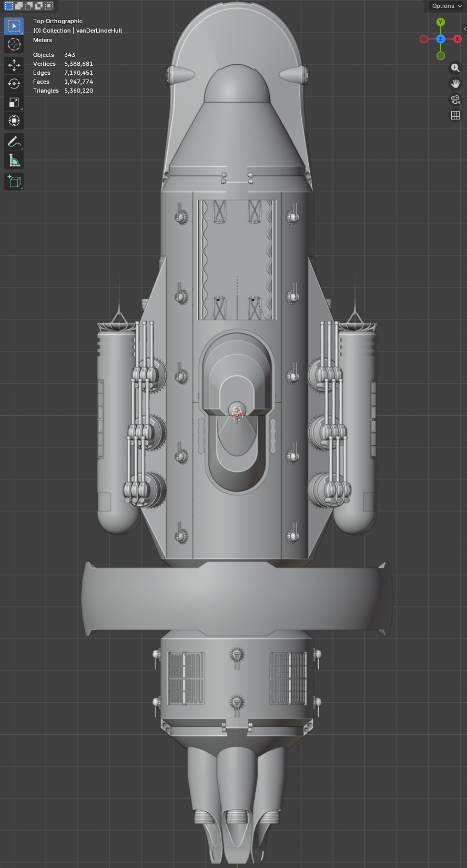Click the green Y axis gizmo ball

441,22
